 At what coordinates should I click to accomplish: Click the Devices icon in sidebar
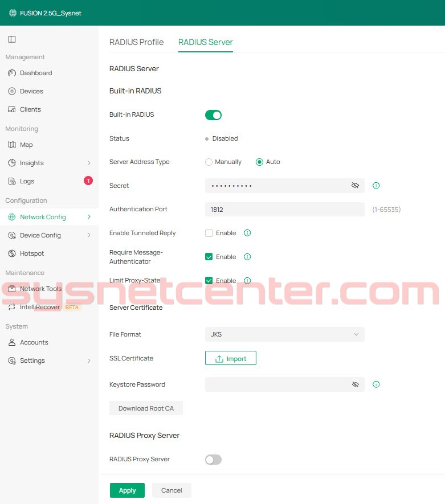click(12, 91)
